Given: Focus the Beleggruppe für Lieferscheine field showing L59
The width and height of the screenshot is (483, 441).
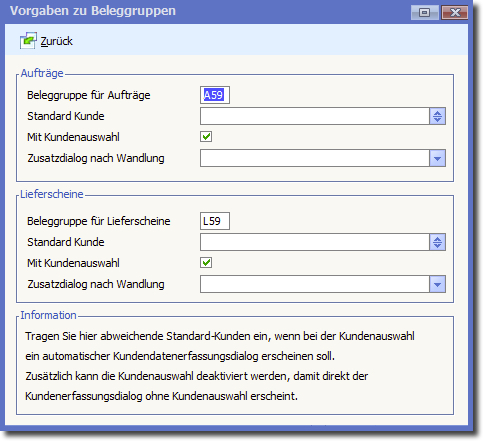Looking at the screenshot, I should pyautogui.click(x=215, y=221).
